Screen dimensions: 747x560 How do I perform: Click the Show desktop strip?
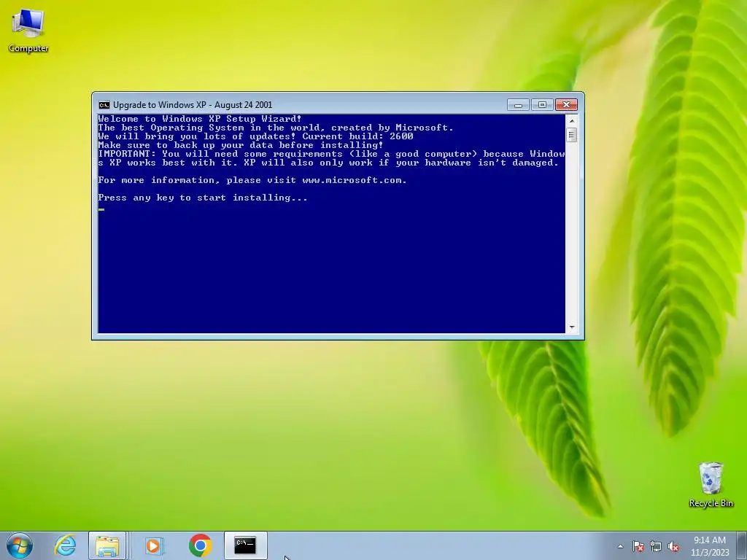click(742, 545)
